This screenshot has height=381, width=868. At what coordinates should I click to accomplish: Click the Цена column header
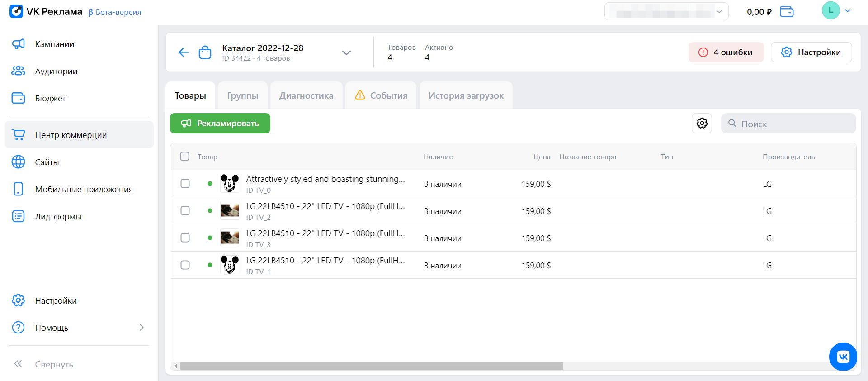(x=542, y=157)
